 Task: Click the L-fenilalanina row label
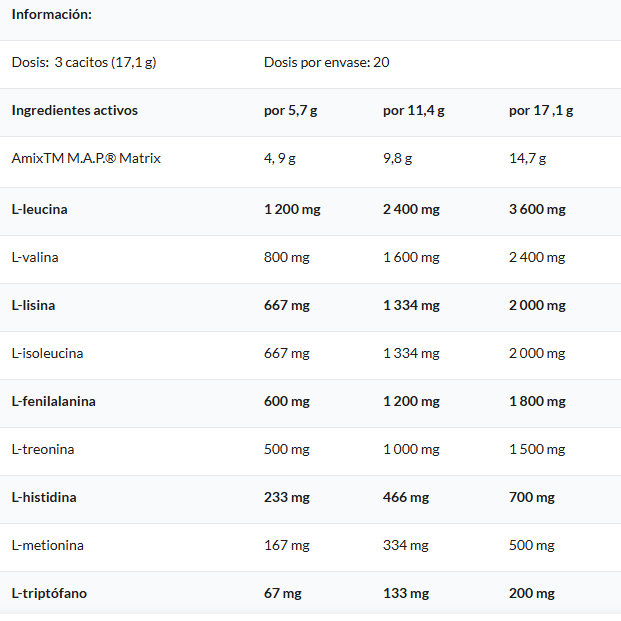[x=53, y=401]
